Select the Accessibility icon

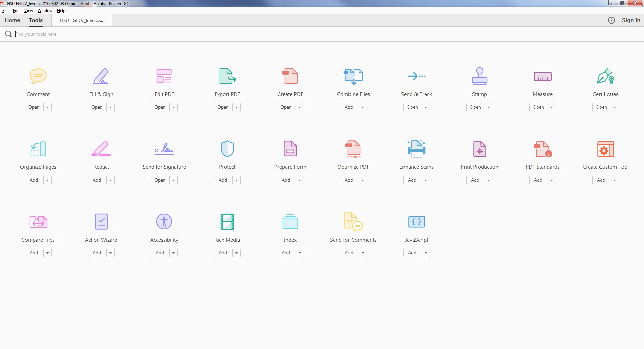164,221
